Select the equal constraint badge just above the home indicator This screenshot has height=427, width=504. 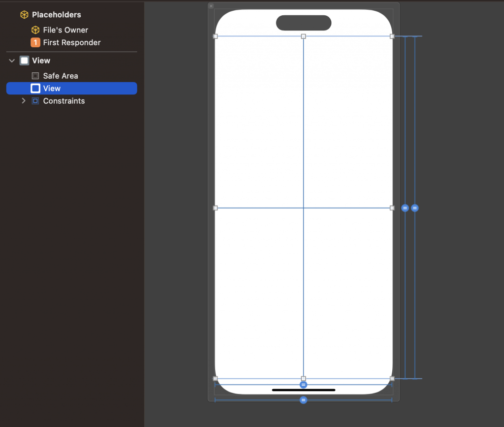coord(303,385)
